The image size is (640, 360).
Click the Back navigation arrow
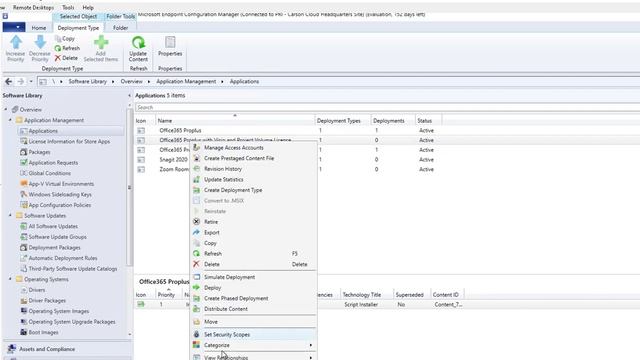9,82
